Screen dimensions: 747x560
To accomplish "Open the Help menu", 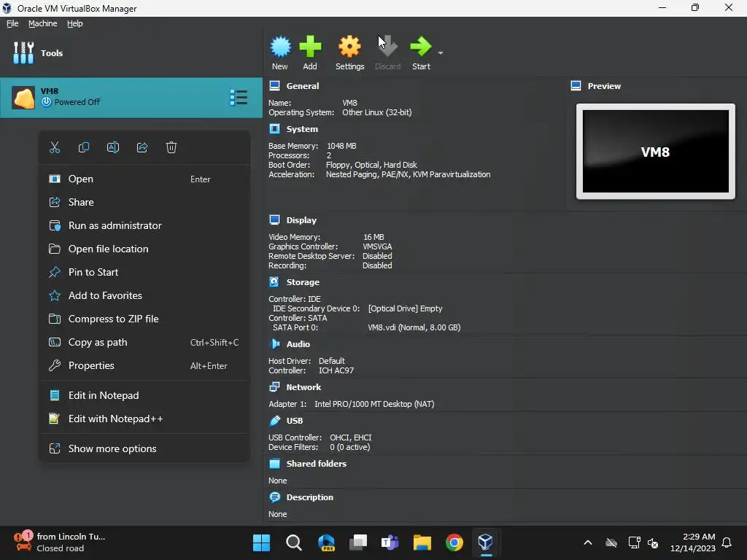I will click(x=75, y=23).
